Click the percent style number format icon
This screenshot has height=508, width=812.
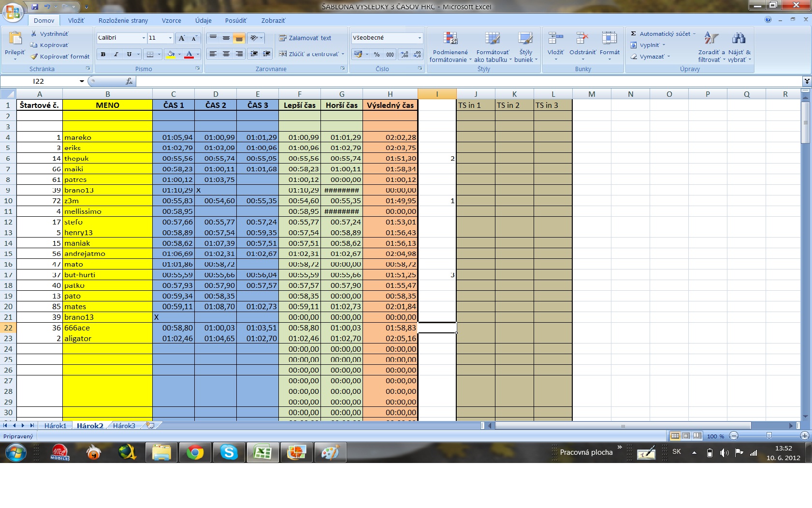coord(377,54)
